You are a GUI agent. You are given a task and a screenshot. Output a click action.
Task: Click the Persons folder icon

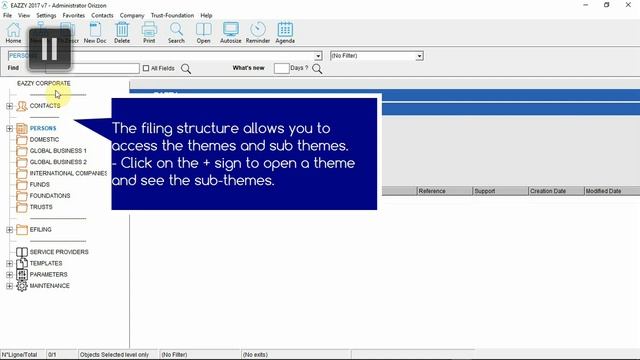[22, 129]
